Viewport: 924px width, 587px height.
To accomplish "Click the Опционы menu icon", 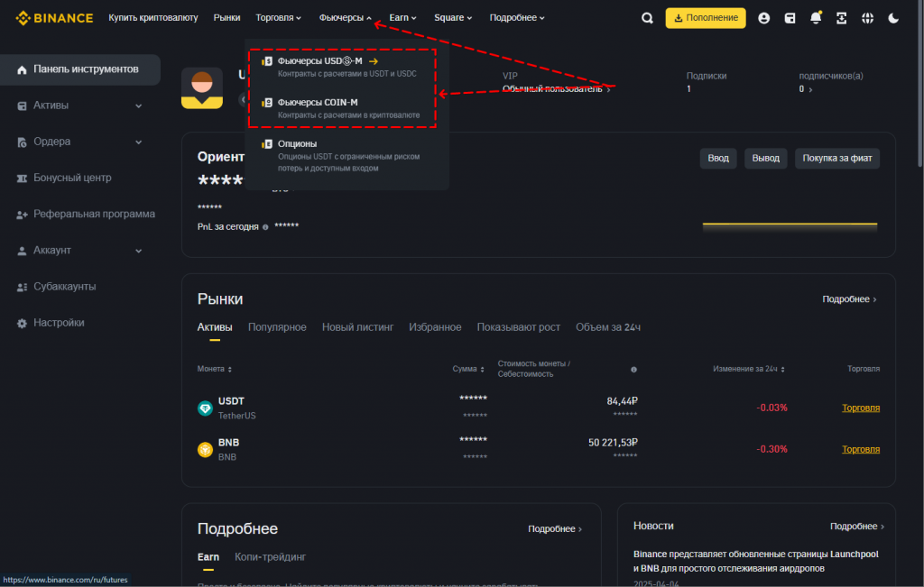I will coord(267,143).
